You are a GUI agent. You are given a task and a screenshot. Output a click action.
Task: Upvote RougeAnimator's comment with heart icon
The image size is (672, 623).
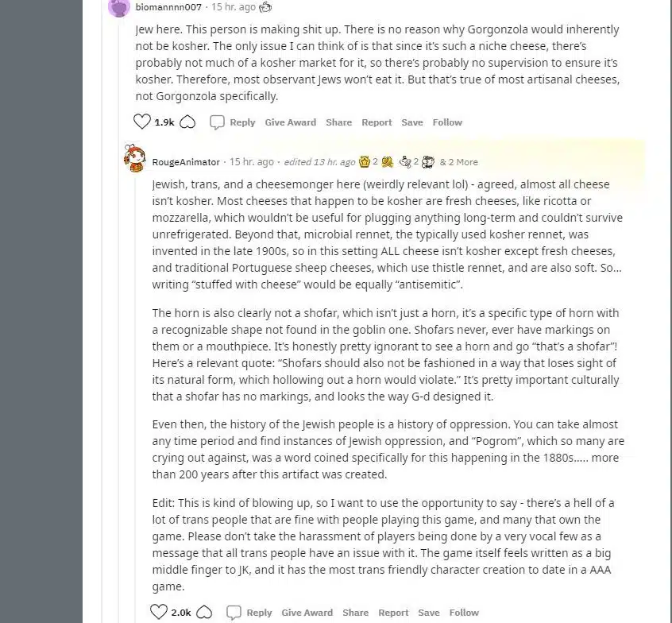(158, 612)
